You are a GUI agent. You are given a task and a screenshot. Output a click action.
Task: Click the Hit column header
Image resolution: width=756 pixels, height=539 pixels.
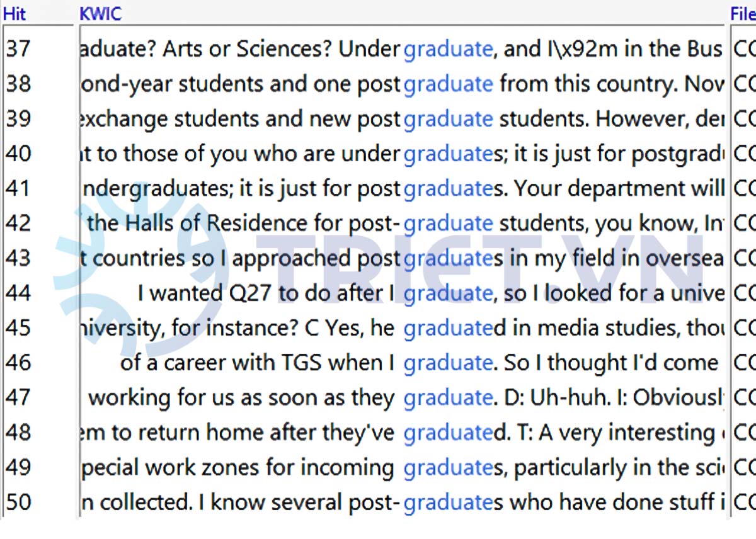(x=15, y=14)
